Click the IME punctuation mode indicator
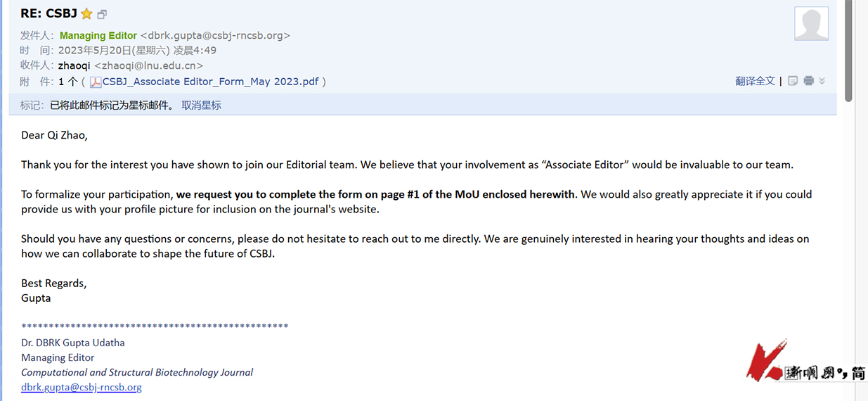The width and height of the screenshot is (868, 401). [843, 373]
